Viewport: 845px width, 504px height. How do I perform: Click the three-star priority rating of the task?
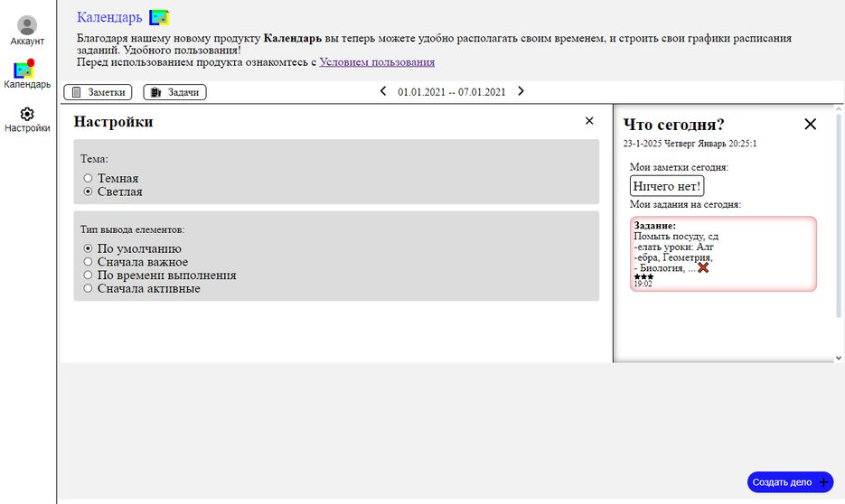[x=643, y=277]
